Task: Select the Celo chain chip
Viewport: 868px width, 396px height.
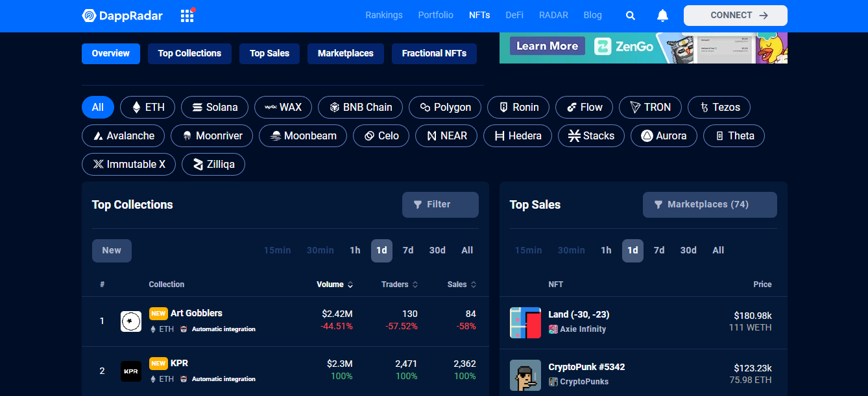Action: tap(381, 135)
